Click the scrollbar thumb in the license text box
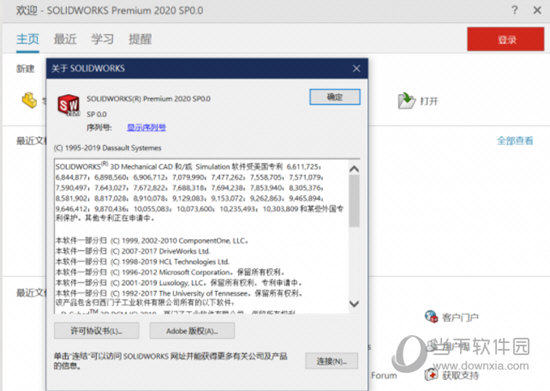This screenshot has height=391, width=550. point(354,201)
